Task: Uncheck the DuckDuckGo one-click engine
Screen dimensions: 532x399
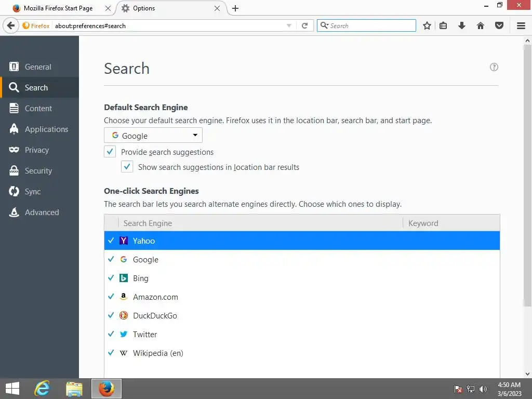Action: 111,315
